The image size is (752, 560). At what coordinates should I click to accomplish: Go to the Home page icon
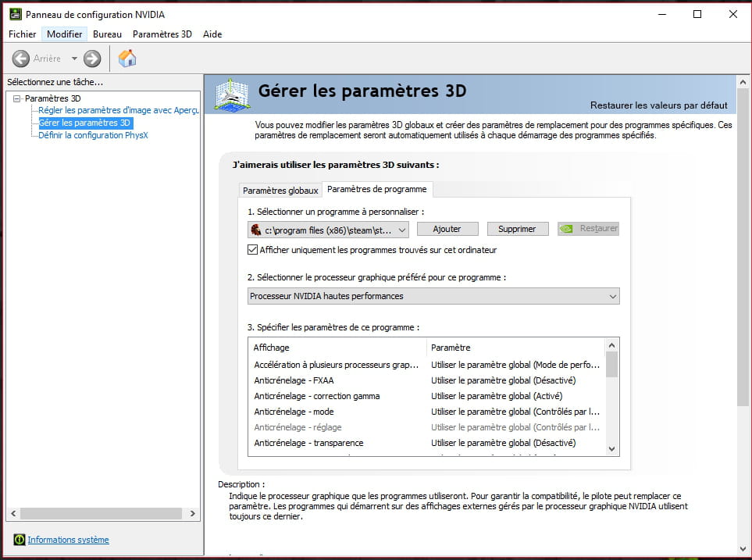pyautogui.click(x=127, y=59)
